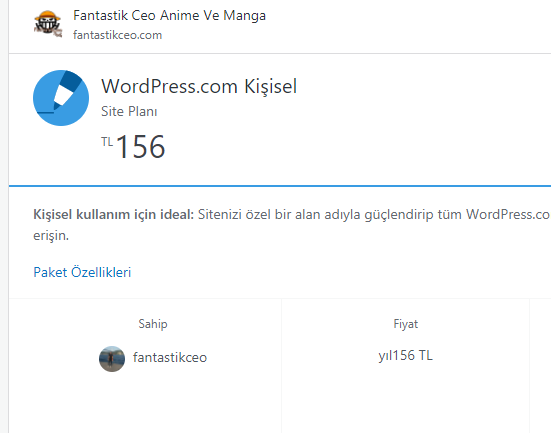Select the fantastikceo owner name
The width and height of the screenshot is (551, 433).
[x=170, y=358]
